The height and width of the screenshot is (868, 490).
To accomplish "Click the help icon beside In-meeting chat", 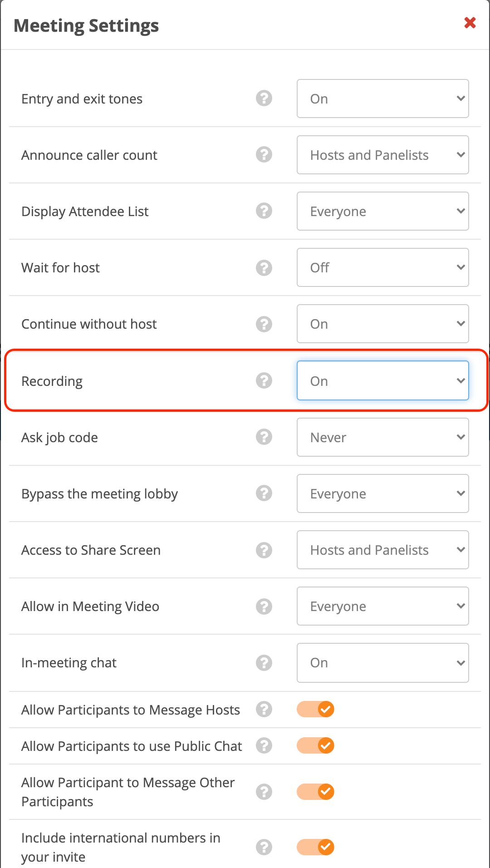I will (264, 663).
